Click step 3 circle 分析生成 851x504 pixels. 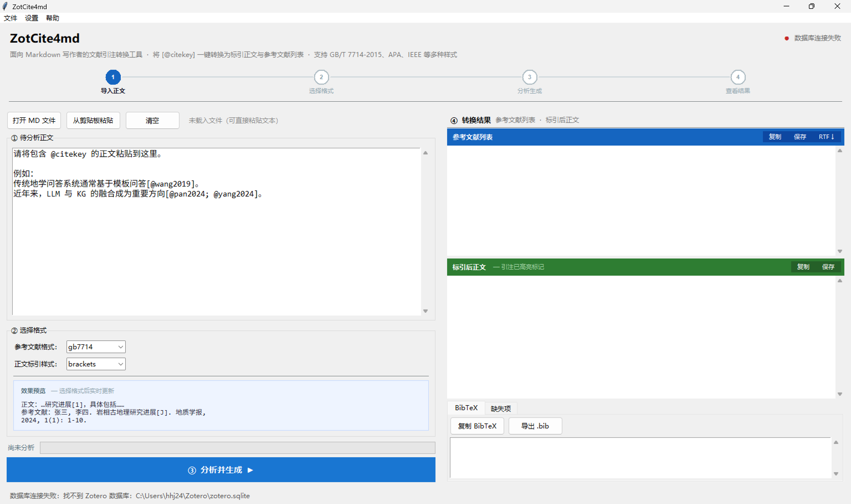click(x=529, y=77)
